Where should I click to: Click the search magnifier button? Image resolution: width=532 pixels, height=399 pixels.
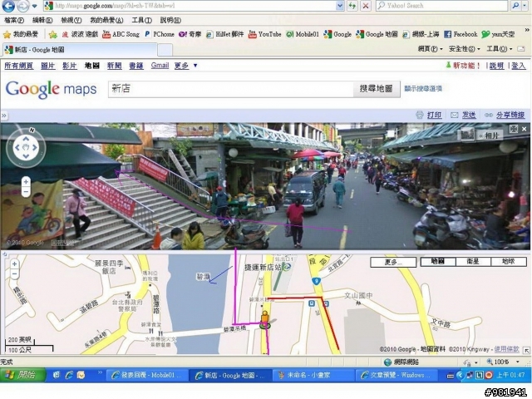point(516,6)
